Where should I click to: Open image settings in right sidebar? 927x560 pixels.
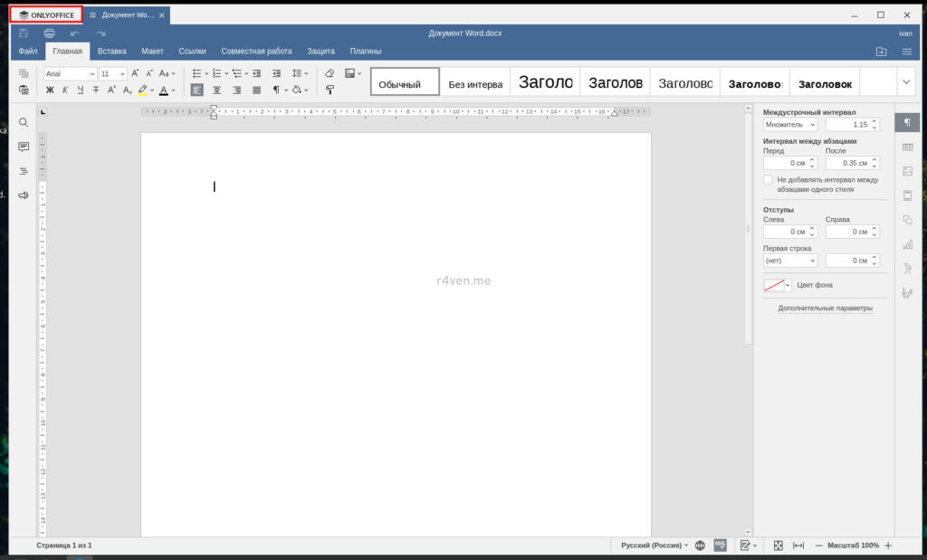[907, 171]
